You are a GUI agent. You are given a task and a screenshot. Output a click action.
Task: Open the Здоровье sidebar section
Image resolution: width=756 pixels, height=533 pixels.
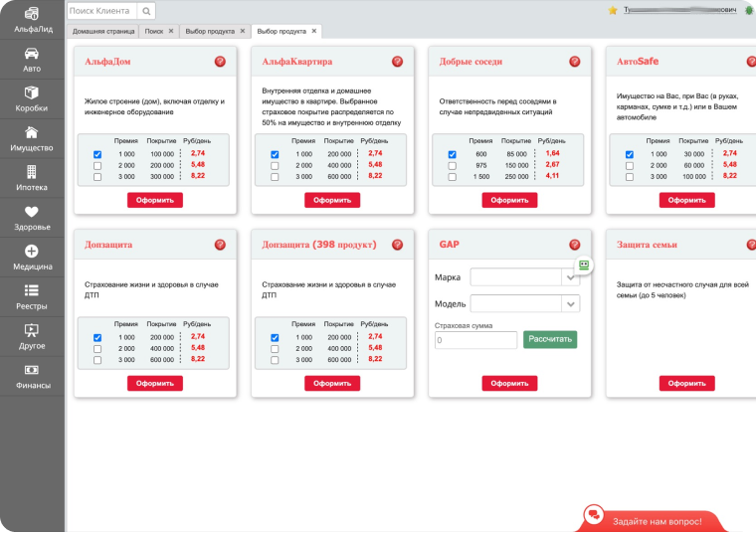click(32, 219)
